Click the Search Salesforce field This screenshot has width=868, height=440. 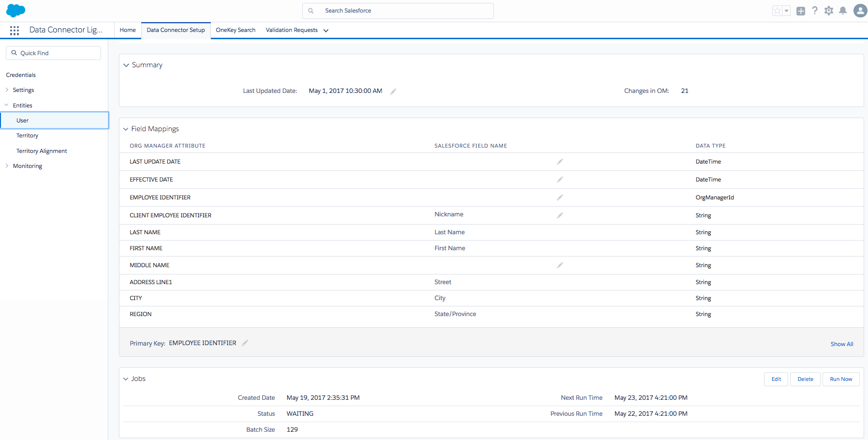point(397,11)
